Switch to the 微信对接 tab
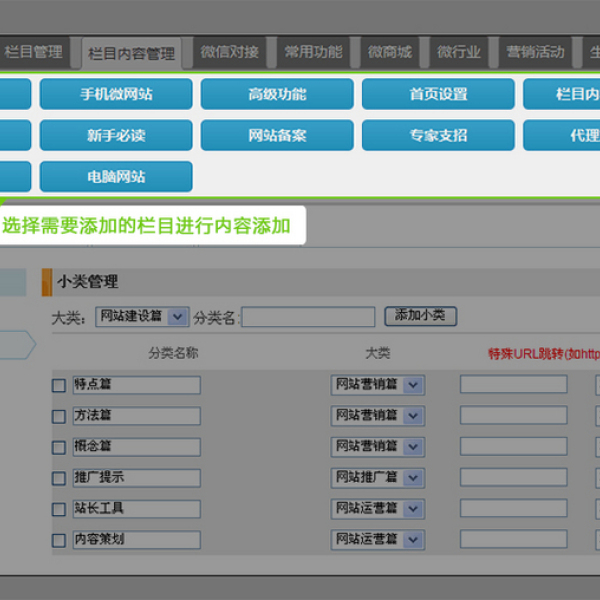This screenshot has height=600, width=600. point(229,52)
